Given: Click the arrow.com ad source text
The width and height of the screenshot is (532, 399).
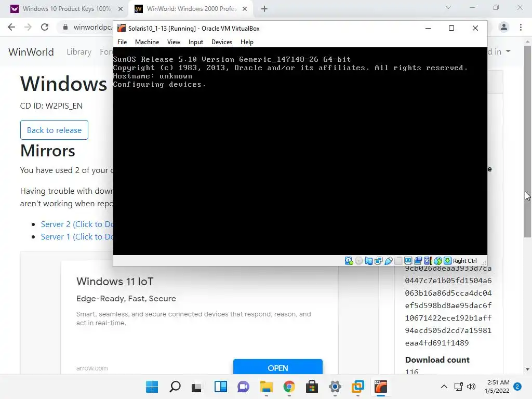Looking at the screenshot, I should coord(92,368).
